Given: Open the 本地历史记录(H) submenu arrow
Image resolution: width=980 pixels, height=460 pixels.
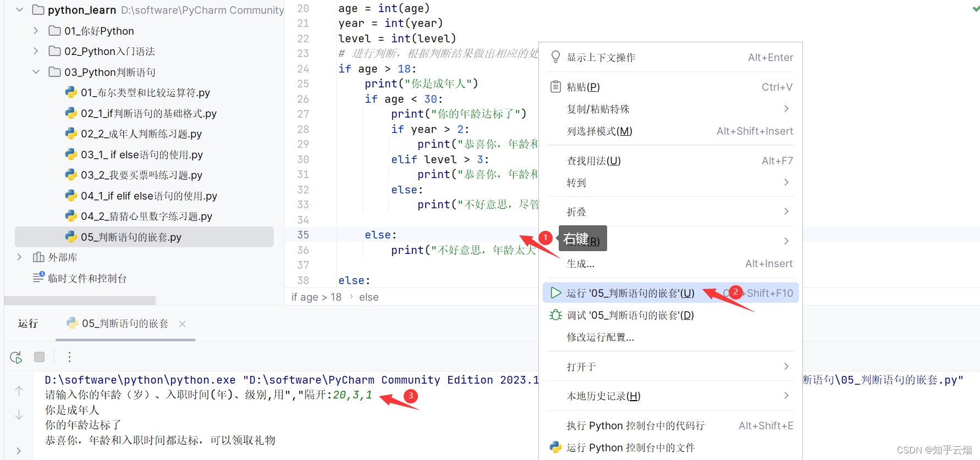Looking at the screenshot, I should pyautogui.click(x=786, y=396).
